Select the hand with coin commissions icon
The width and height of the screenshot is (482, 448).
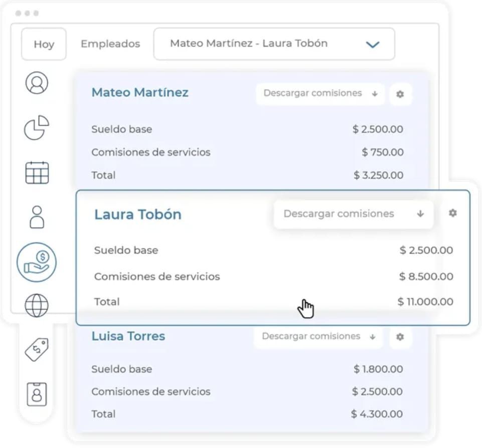(37, 262)
